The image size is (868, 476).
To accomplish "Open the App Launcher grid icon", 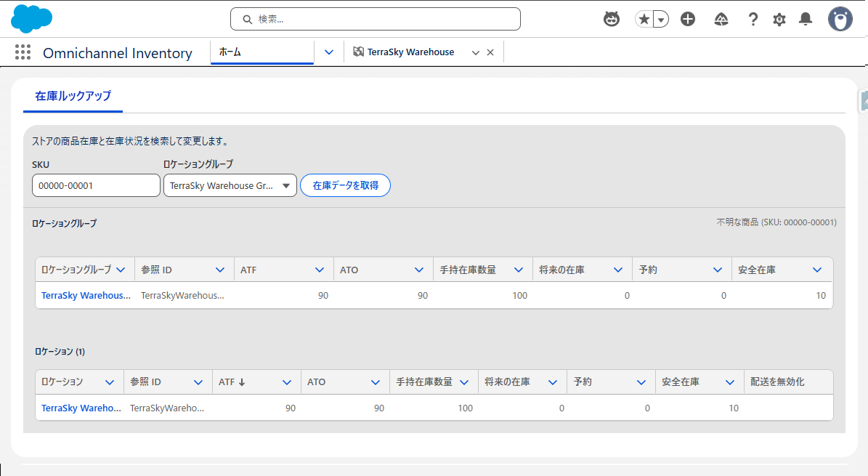I will [23, 52].
